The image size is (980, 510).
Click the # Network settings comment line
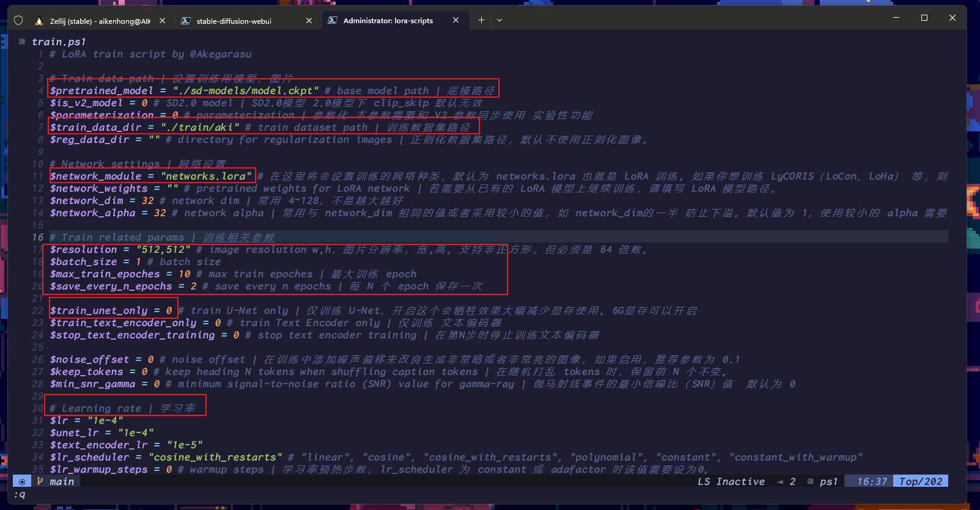coord(138,164)
